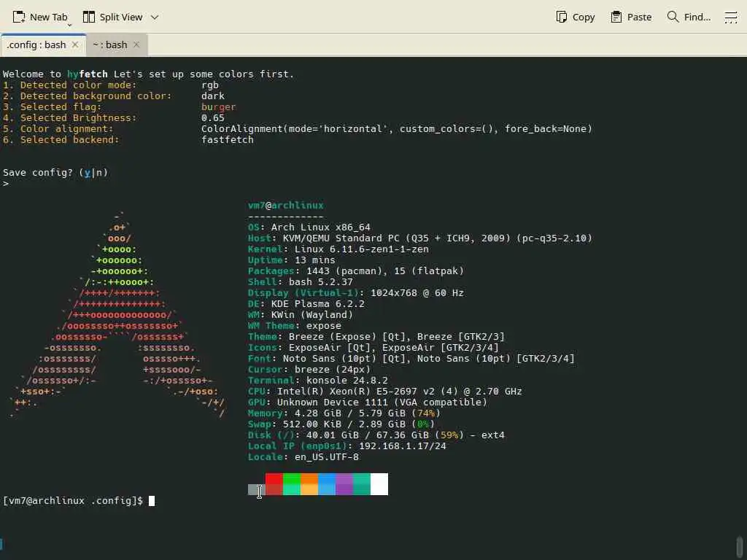This screenshot has height=560, width=747.
Task: Click the 'dark' background color value
Action: (212, 96)
